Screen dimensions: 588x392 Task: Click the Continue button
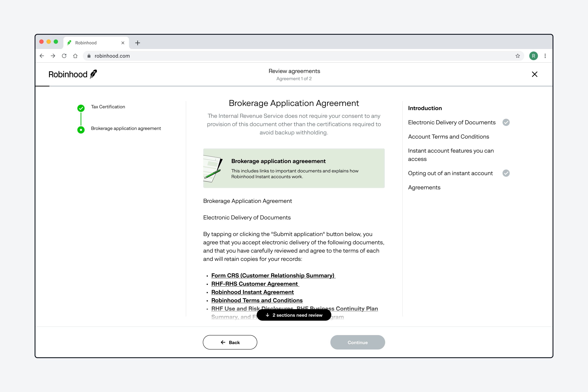click(357, 342)
